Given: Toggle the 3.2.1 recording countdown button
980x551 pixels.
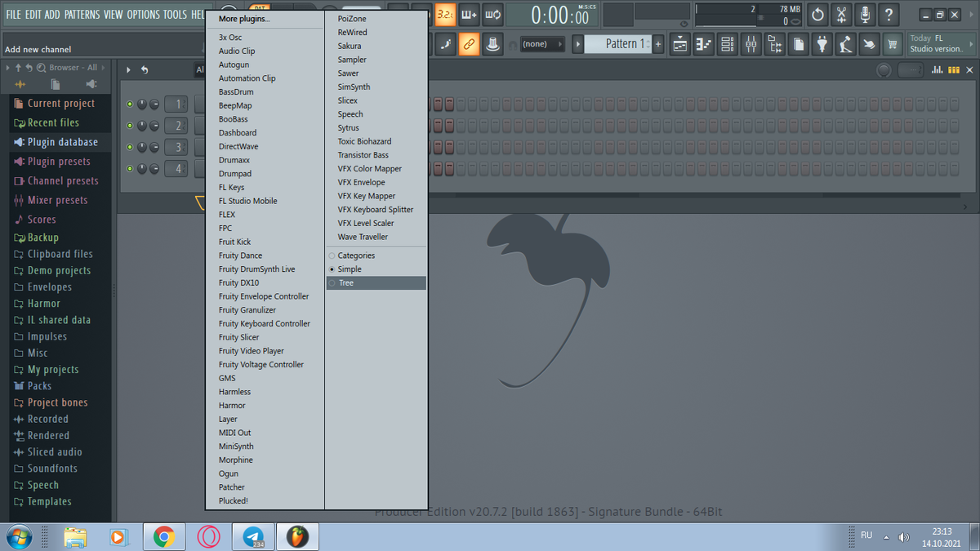Looking at the screenshot, I should click(445, 15).
